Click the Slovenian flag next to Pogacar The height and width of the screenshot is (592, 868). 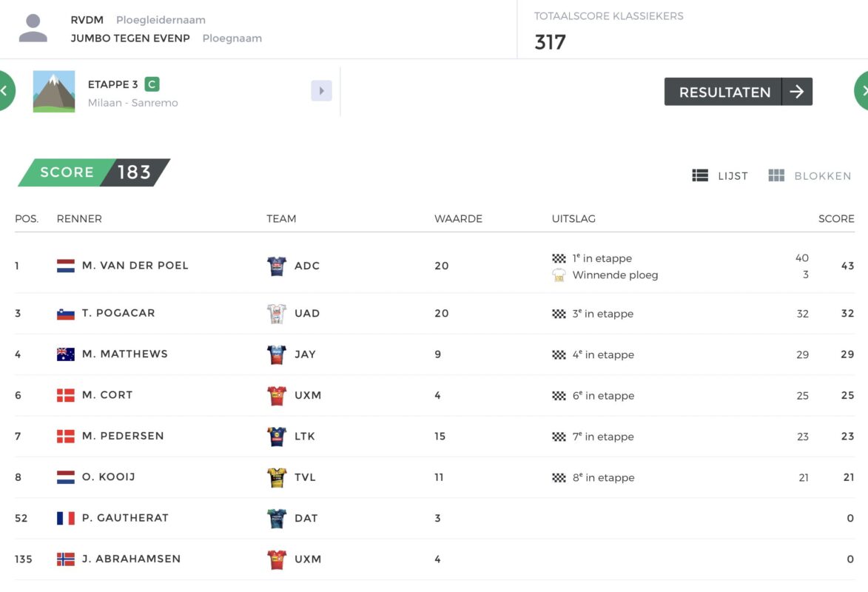(x=66, y=314)
